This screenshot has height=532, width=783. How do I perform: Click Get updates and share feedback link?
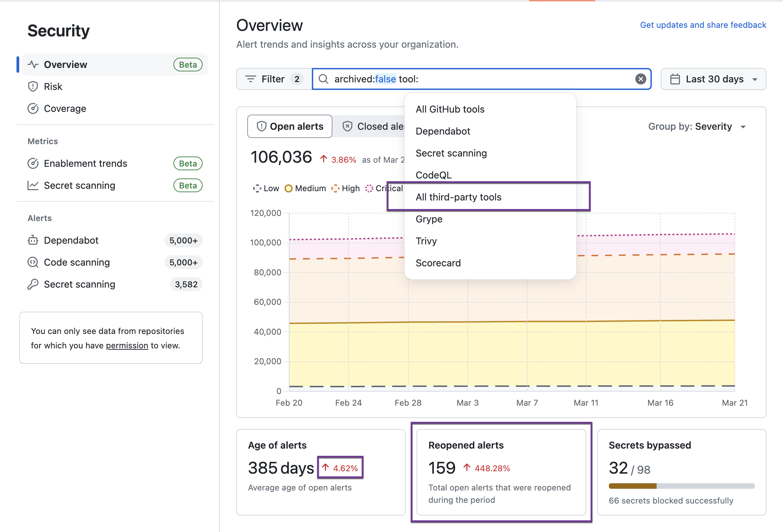click(703, 24)
